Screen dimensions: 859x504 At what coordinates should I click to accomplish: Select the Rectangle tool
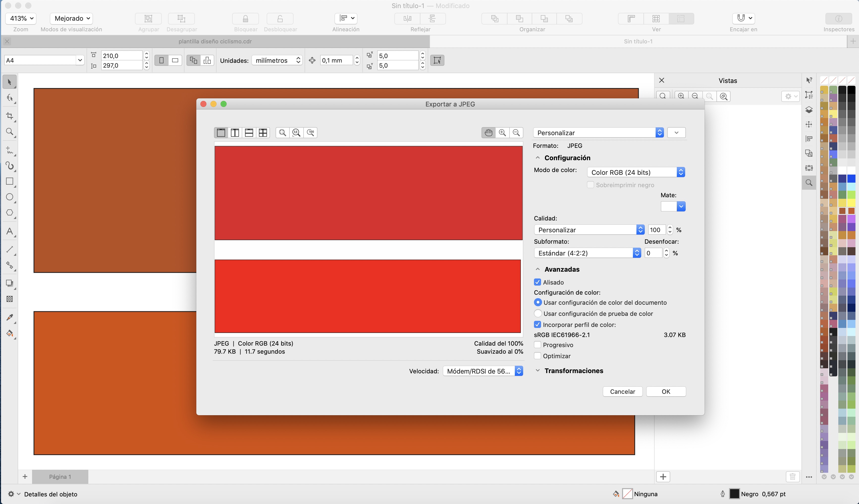pyautogui.click(x=10, y=181)
